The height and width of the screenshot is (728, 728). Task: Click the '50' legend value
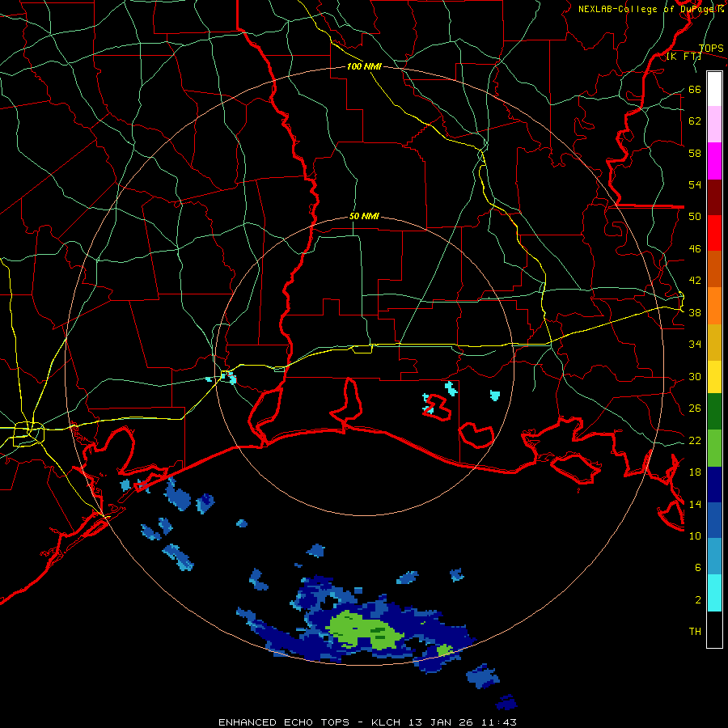click(695, 216)
